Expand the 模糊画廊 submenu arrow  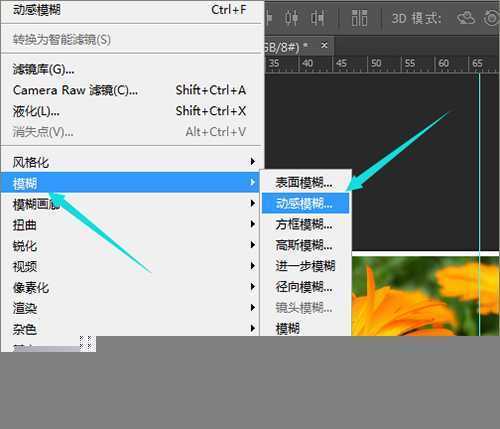point(253,203)
